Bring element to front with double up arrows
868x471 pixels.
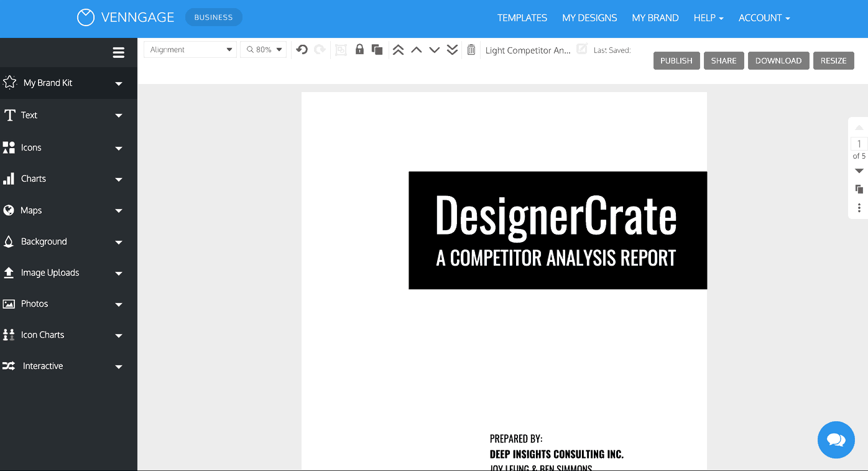399,50
